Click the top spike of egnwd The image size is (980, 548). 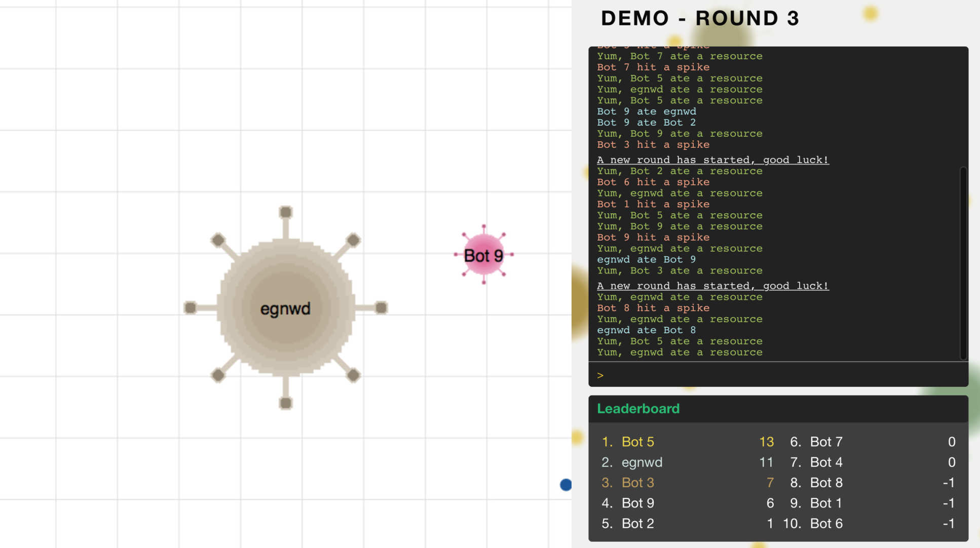tap(286, 212)
